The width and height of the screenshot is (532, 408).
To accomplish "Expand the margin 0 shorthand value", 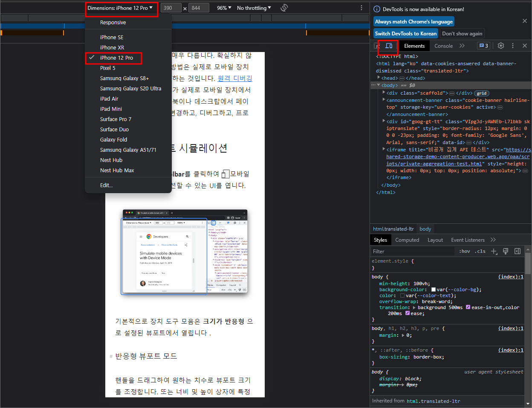I will pos(403,335).
